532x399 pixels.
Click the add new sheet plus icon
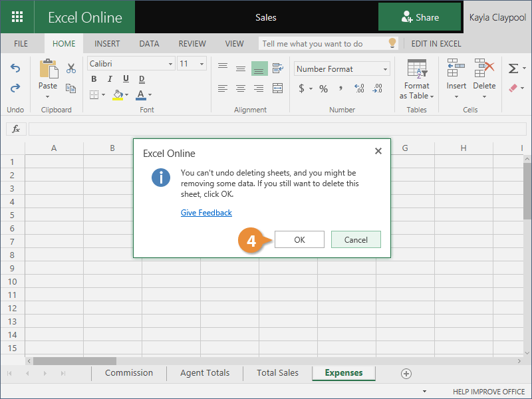point(406,374)
